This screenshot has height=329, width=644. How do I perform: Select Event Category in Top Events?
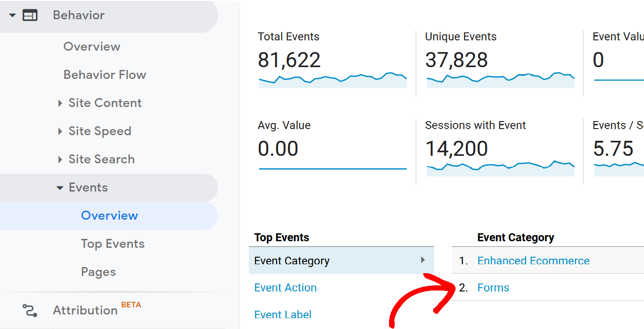click(x=341, y=260)
